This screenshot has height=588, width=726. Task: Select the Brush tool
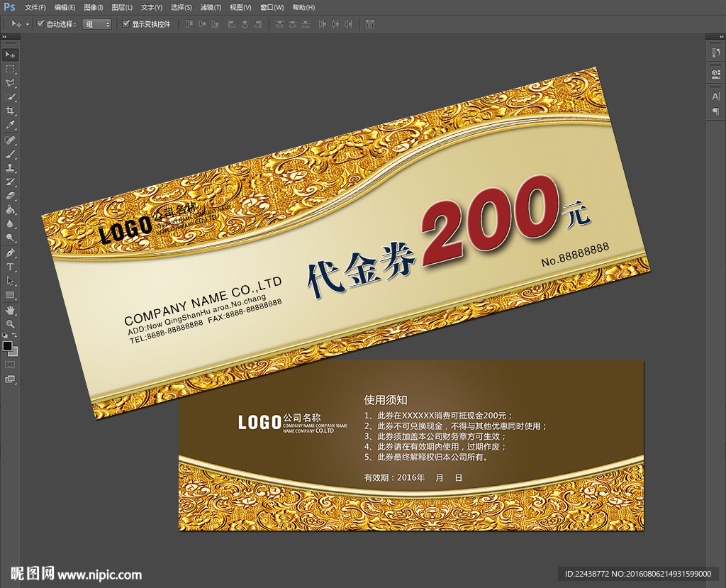pos(10,154)
